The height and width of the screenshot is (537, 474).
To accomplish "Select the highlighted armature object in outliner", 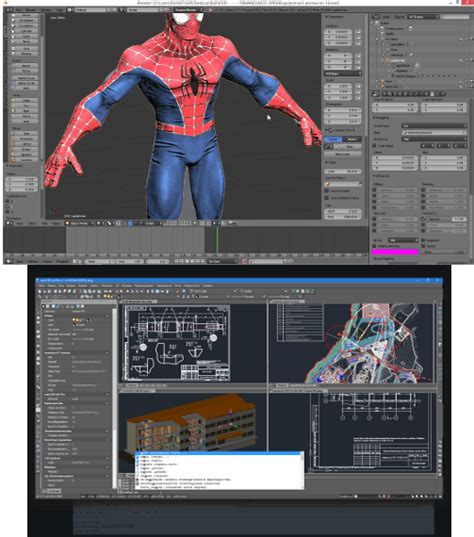I will tap(397, 60).
